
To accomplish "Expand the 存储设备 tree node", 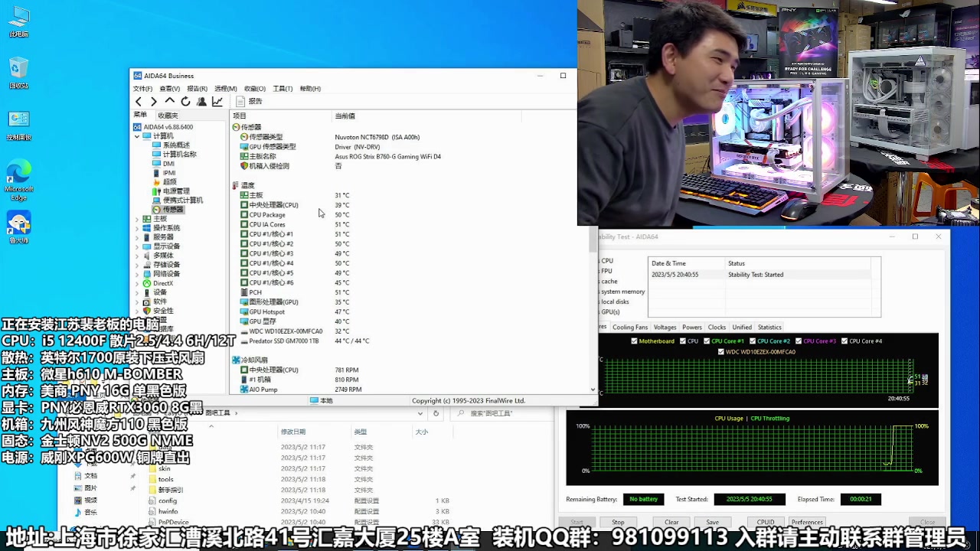I will [x=137, y=265].
